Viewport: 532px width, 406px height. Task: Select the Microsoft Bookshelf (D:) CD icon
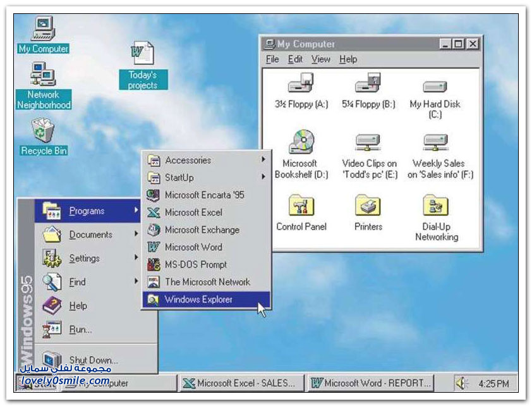tap(301, 142)
